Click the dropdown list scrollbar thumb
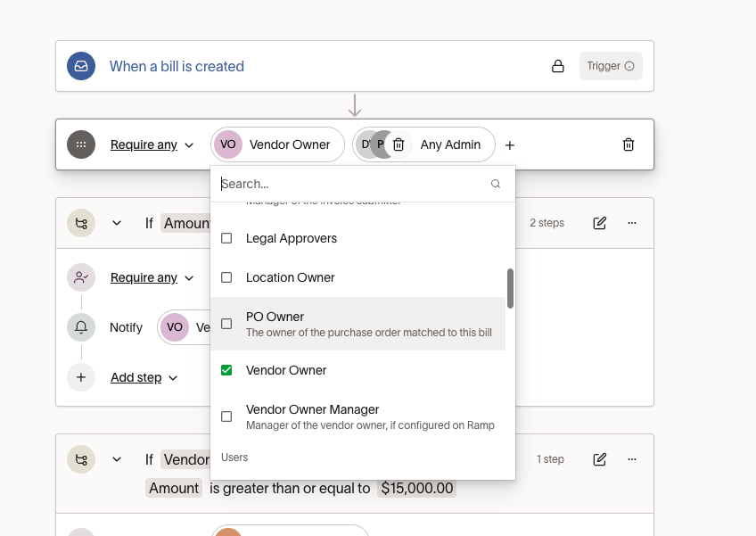Viewport: 756px width, 536px height. pyautogui.click(x=510, y=288)
